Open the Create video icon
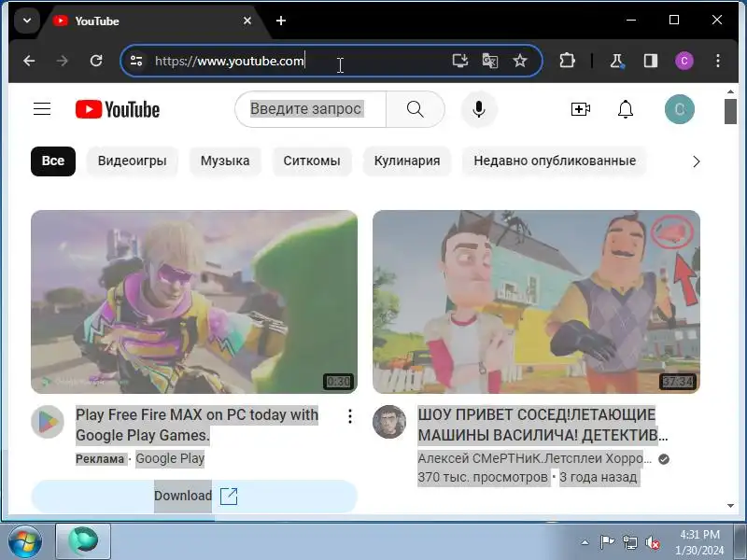 [x=580, y=109]
